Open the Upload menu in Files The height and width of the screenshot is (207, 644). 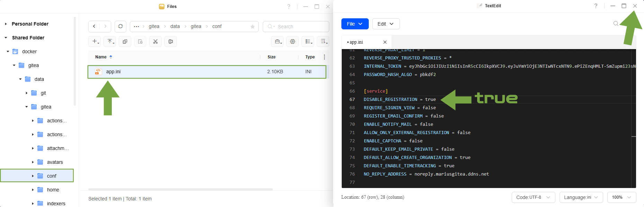pyautogui.click(x=110, y=41)
